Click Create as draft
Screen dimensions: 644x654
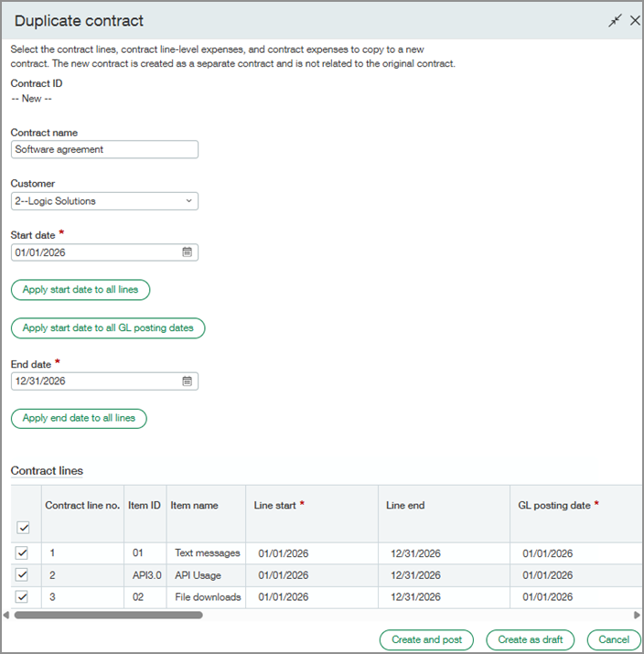pyautogui.click(x=531, y=639)
